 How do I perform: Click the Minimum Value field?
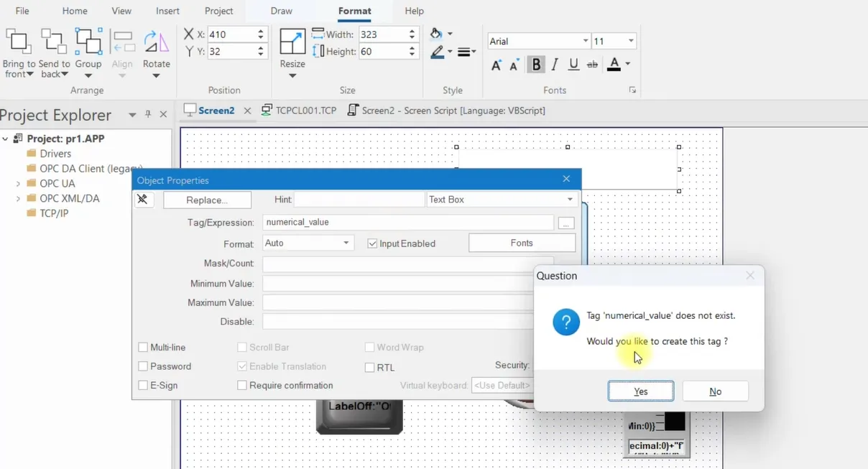pos(398,284)
